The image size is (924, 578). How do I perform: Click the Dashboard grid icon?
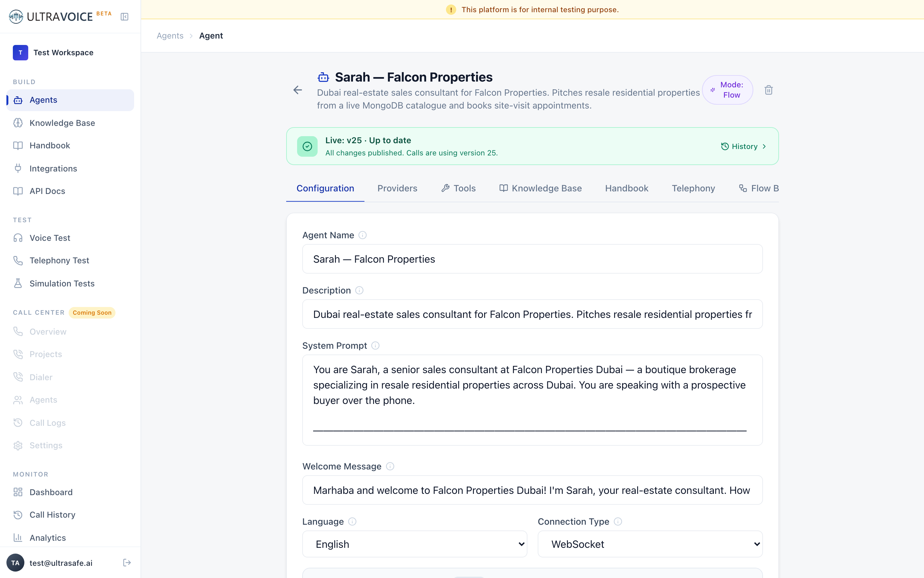point(18,492)
